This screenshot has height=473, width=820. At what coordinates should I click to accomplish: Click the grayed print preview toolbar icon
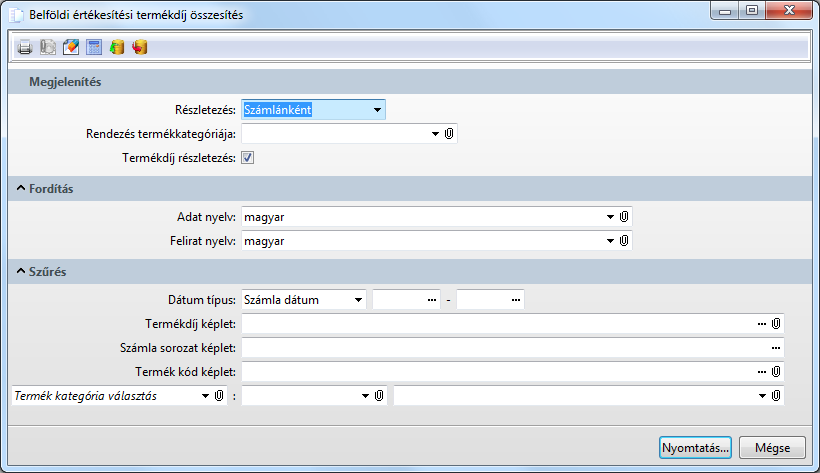coord(48,47)
